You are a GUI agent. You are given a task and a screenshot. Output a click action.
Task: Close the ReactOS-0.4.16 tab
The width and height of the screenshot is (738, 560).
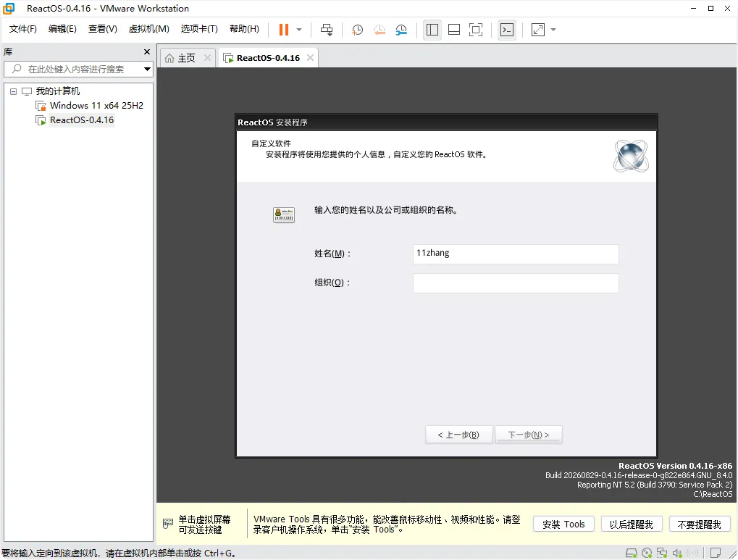click(310, 57)
